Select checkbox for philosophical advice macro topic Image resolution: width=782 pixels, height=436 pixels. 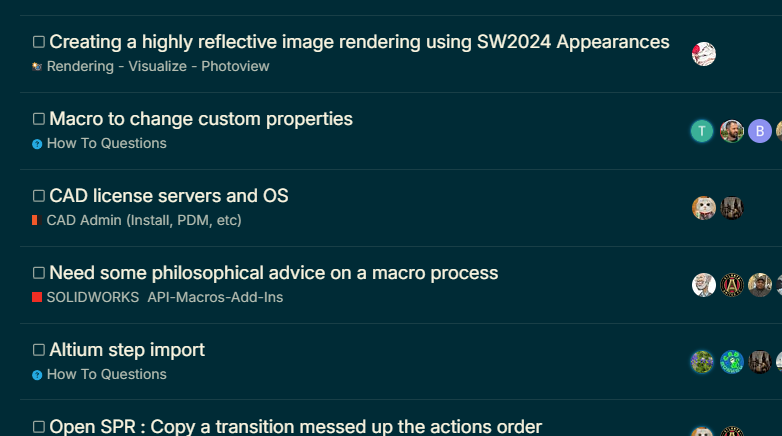tap(39, 273)
